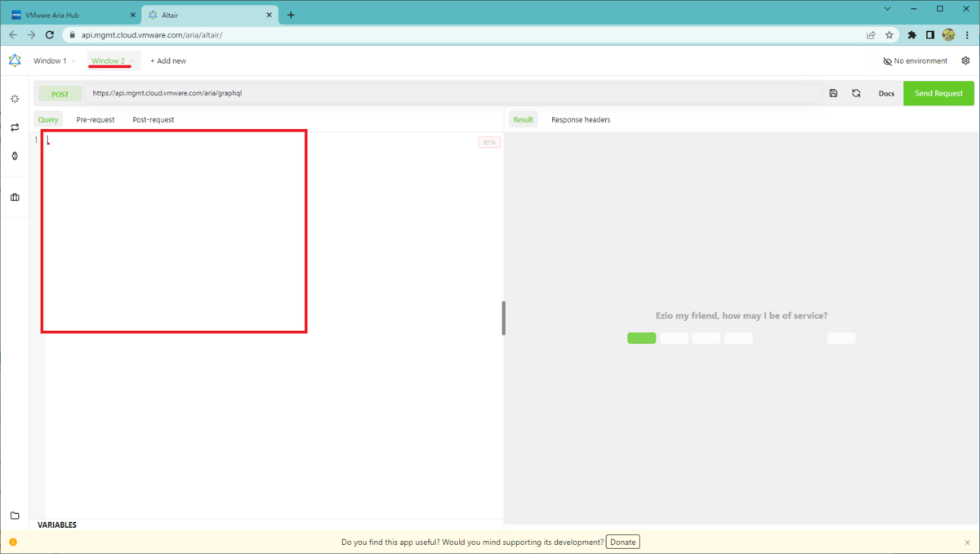Go back with the browser back arrow

(12, 35)
